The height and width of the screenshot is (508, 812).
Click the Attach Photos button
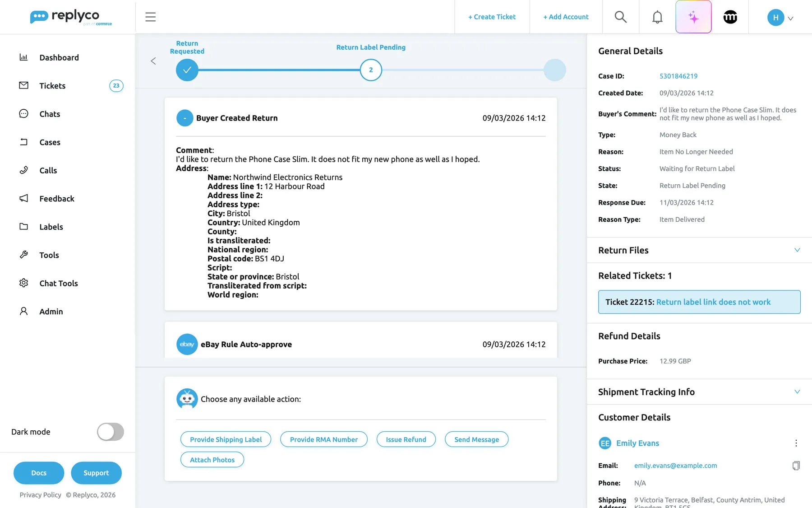[x=212, y=460]
